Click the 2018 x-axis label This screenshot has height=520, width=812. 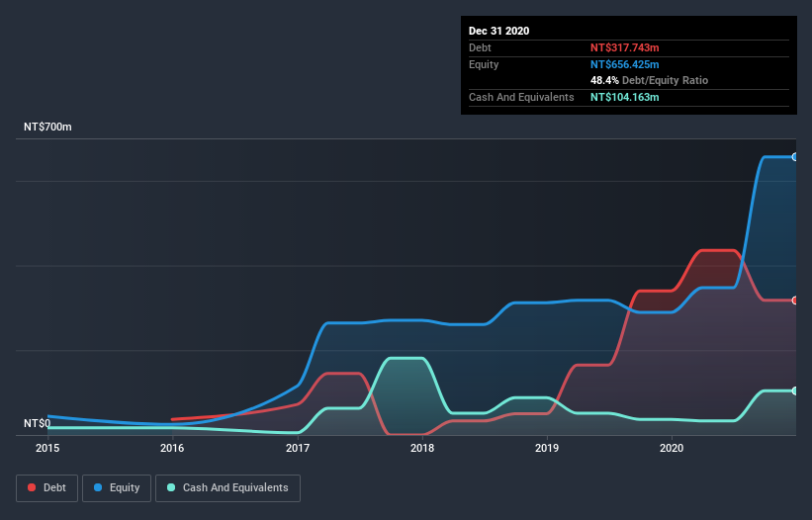[x=422, y=448]
